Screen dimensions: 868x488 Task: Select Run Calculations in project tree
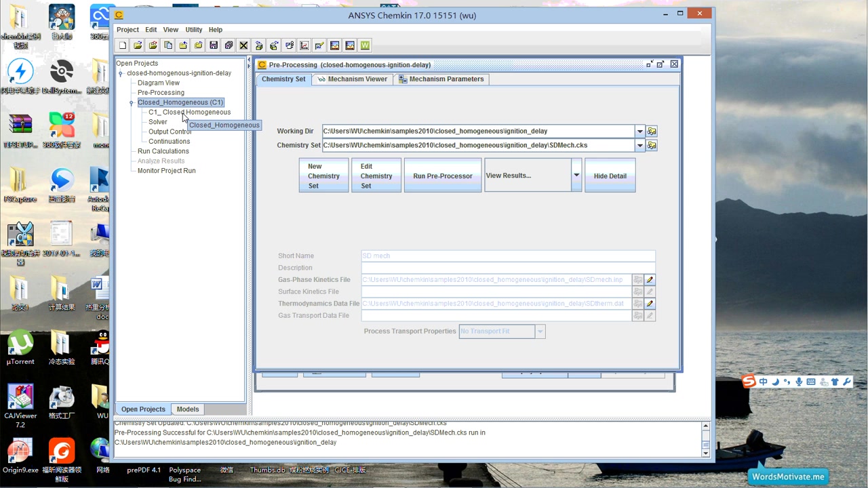[163, 151]
